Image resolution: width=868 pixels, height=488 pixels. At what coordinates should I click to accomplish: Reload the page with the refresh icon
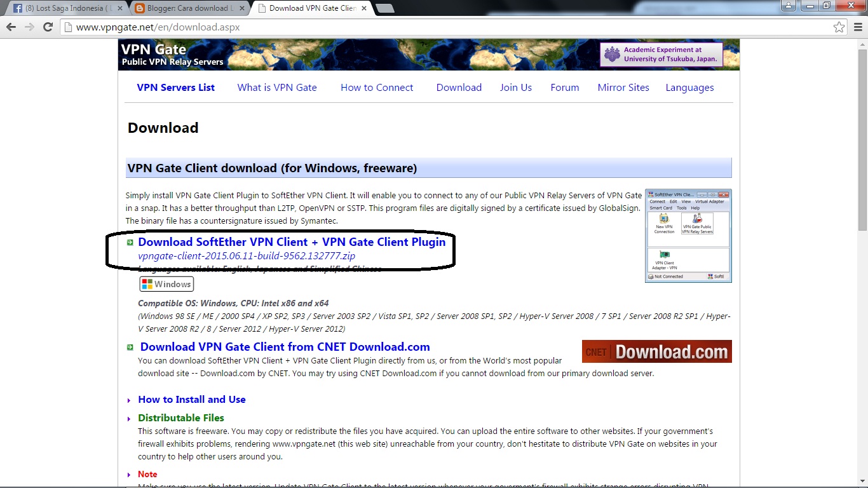(x=48, y=27)
